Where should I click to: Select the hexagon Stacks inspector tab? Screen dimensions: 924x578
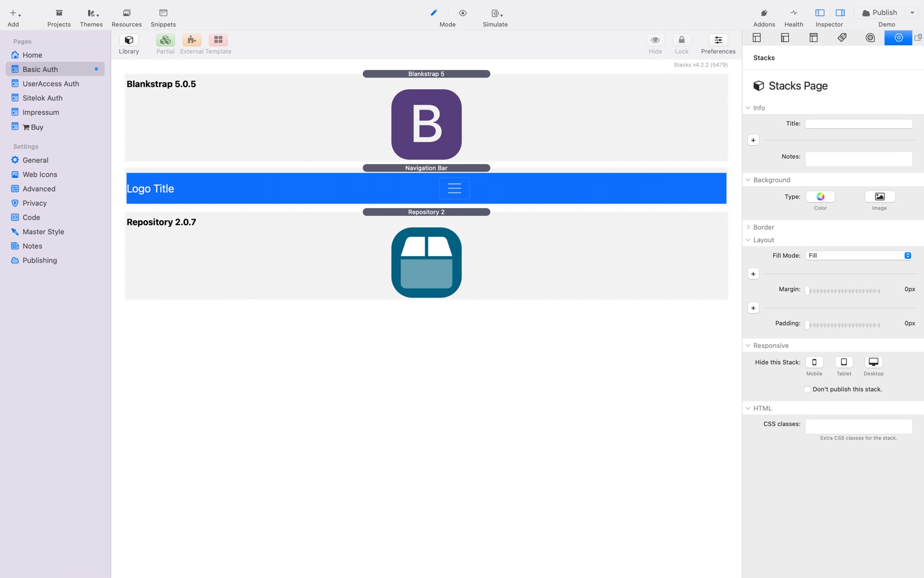tap(899, 38)
